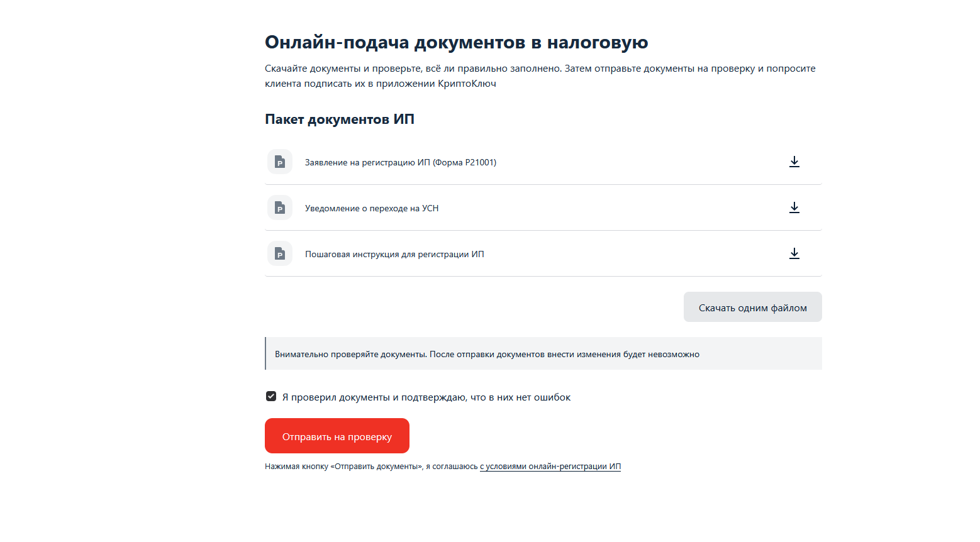Download the Заявление на регистрацию ИП file

[794, 162]
